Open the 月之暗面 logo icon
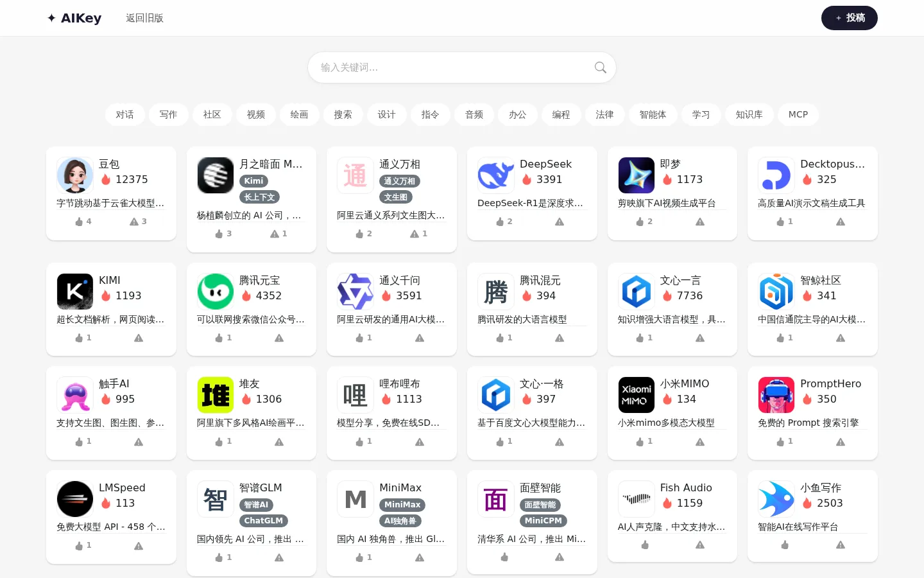This screenshot has height=578, width=924. coord(216,175)
